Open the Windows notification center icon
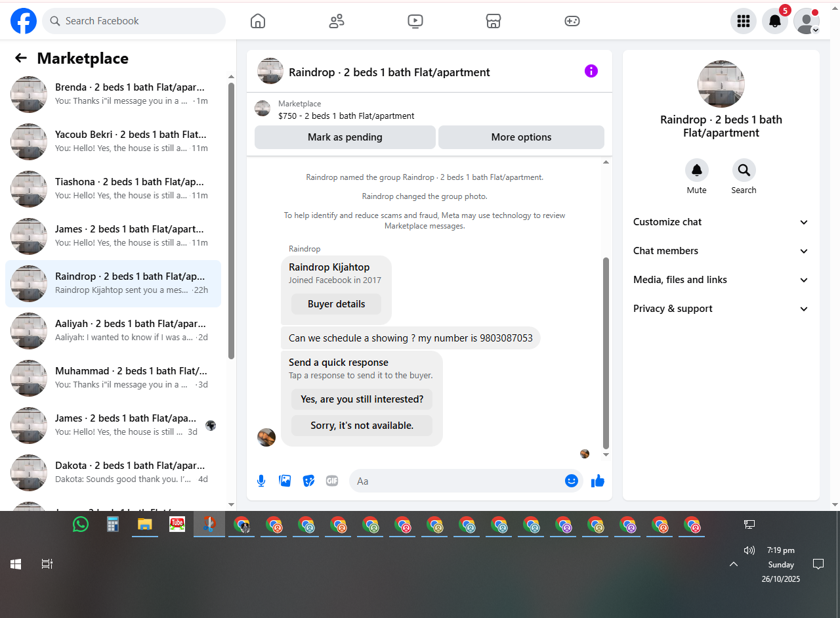Viewport: 840px width, 618px height. coord(818,564)
